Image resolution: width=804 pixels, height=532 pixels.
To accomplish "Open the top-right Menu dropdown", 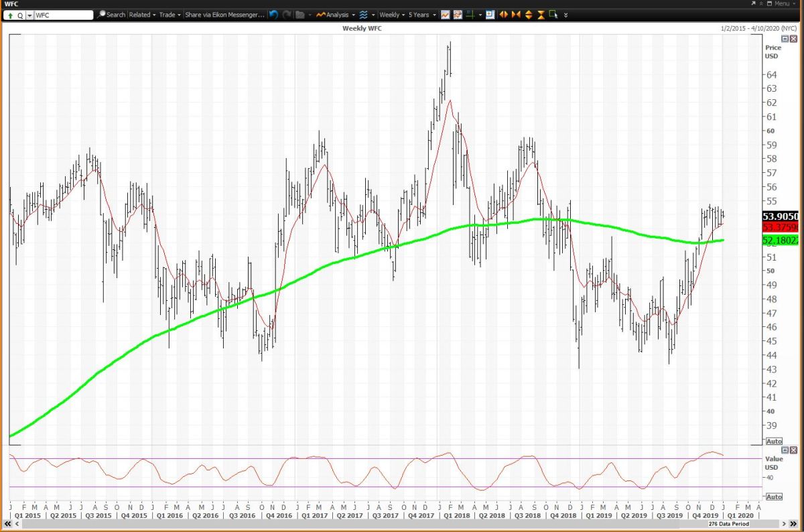I will pyautogui.click(x=784, y=3).
